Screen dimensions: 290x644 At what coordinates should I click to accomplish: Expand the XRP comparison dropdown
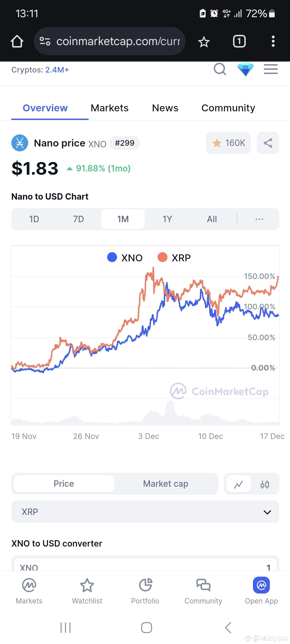tap(145, 512)
